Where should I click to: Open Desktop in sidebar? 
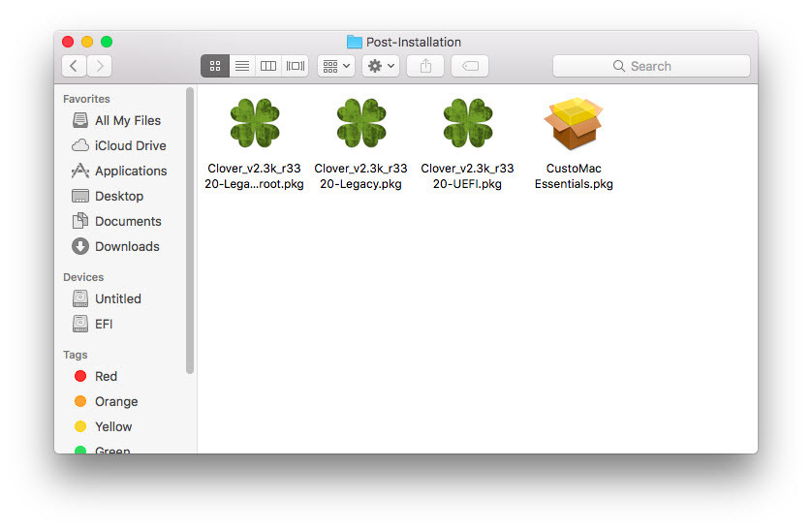click(118, 197)
